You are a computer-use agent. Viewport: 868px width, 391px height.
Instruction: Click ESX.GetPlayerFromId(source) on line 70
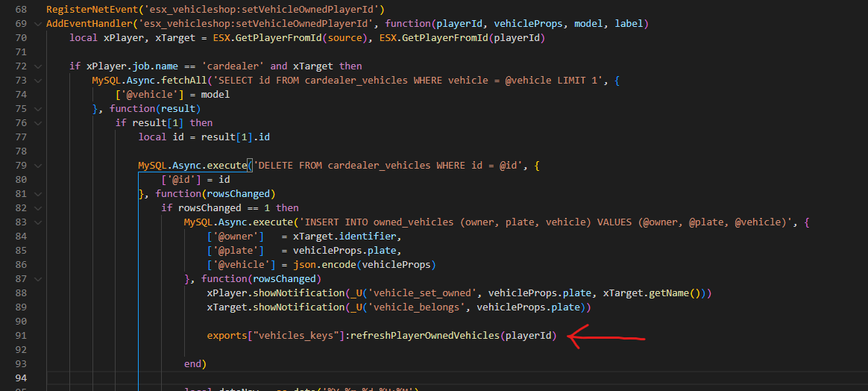point(296,38)
